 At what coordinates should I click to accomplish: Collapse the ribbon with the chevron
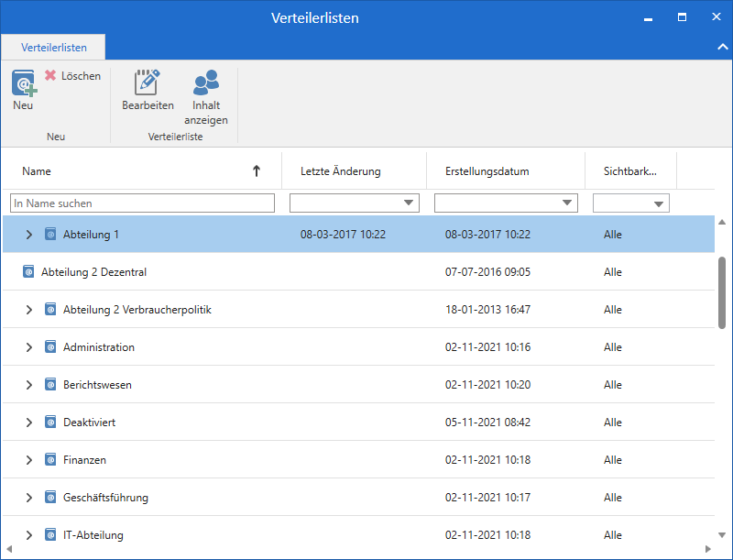click(x=722, y=47)
